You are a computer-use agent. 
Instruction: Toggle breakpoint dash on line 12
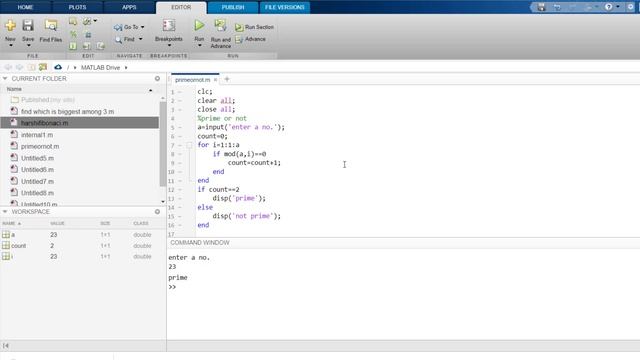[180, 190]
